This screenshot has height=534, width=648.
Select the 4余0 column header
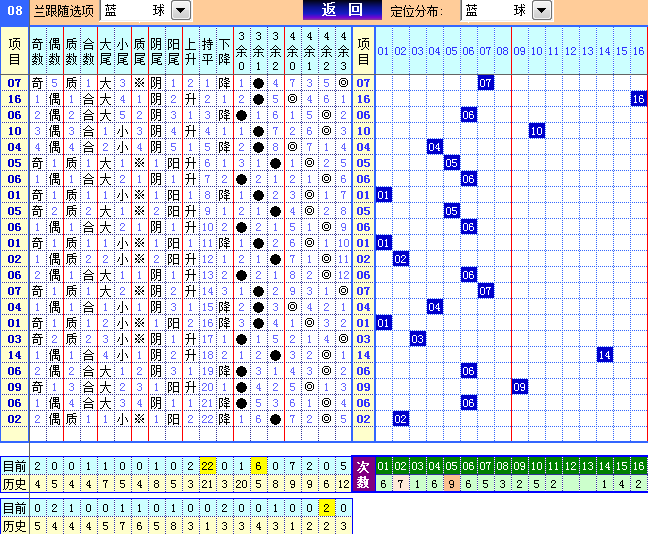tap(293, 51)
